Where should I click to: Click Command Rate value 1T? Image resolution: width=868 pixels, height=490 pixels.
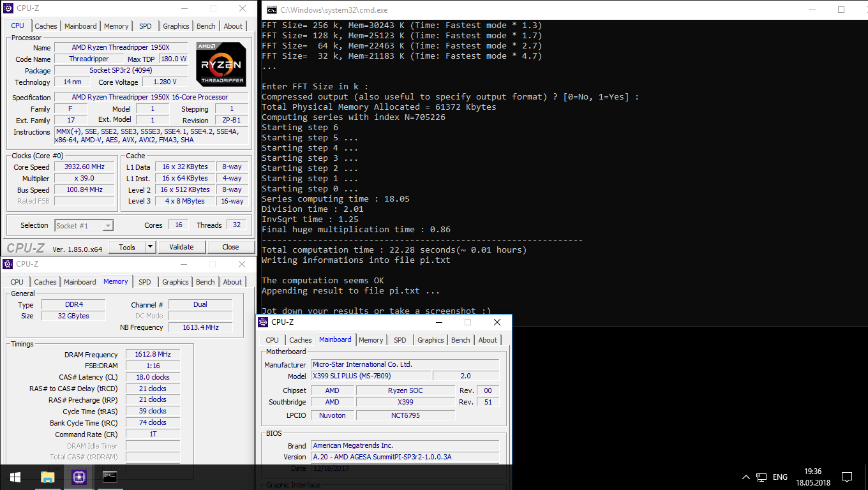(153, 434)
